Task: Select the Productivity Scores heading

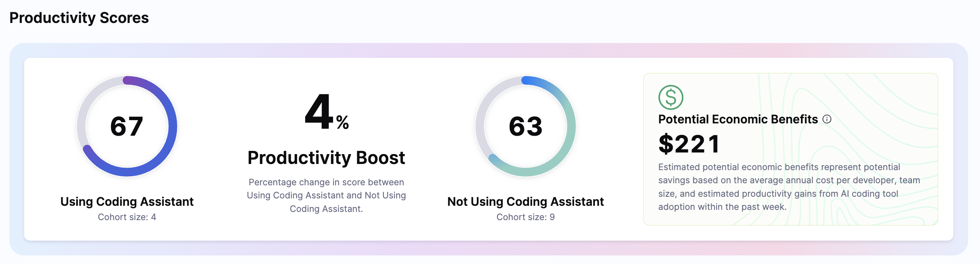Action: (x=79, y=18)
